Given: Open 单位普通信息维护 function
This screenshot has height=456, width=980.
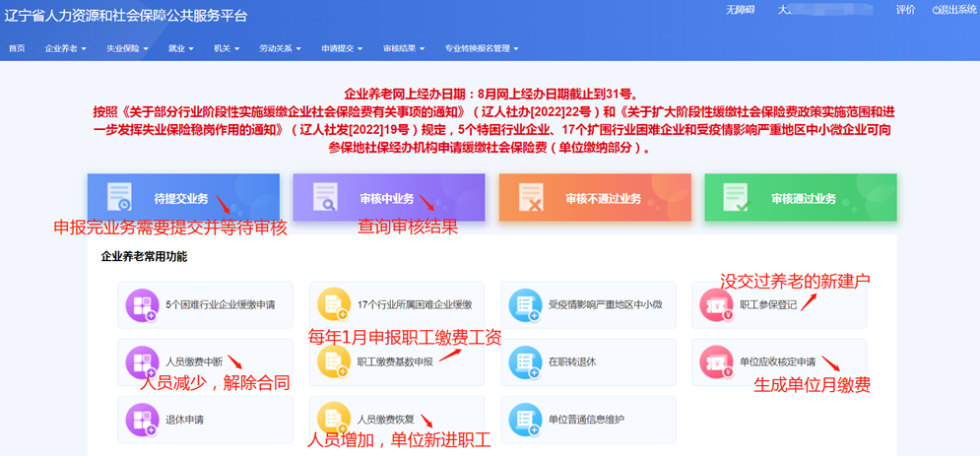Looking at the screenshot, I should coord(586,420).
